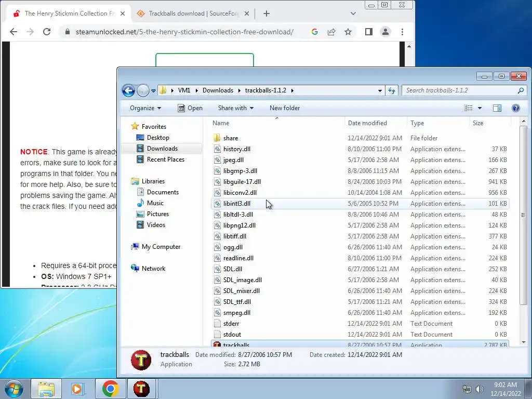The width and height of the screenshot is (532, 399).
Task: Click New folder in the toolbar
Action: 285,108
